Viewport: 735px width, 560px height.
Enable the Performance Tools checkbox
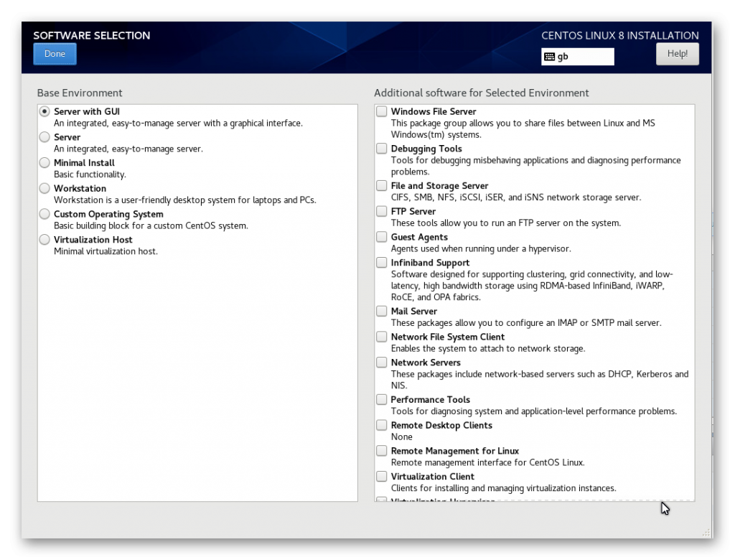click(382, 399)
